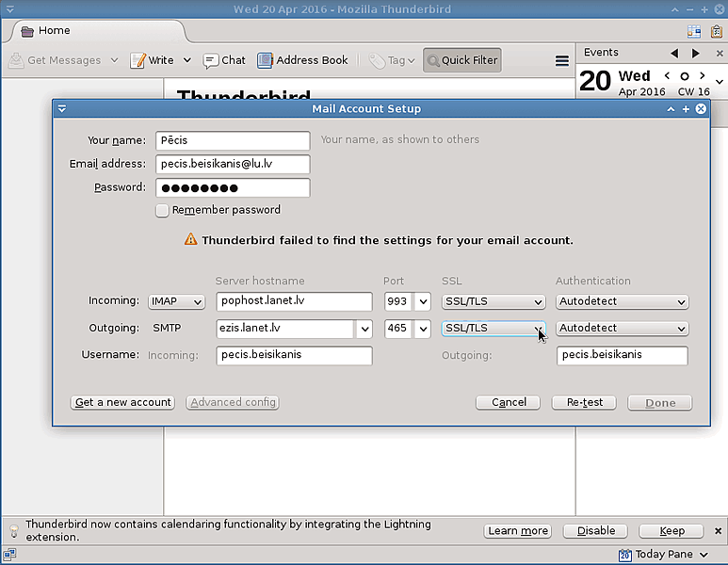Click incoming server hostname pophost.lanet.lv field
This screenshot has width=728, height=565.
click(295, 301)
